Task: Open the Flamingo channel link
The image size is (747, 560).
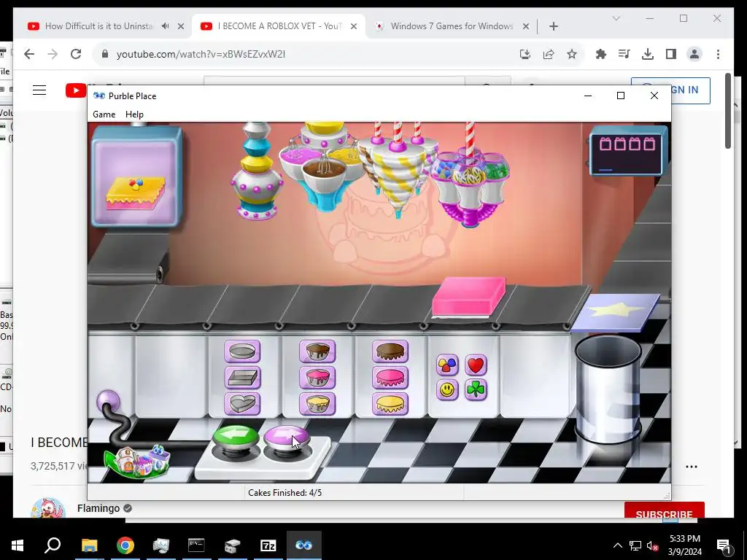Action: tap(98, 508)
